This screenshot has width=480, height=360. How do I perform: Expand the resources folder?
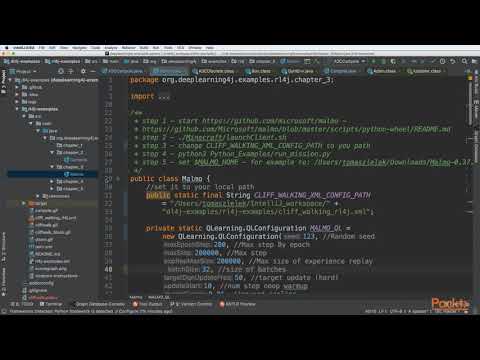(38, 196)
